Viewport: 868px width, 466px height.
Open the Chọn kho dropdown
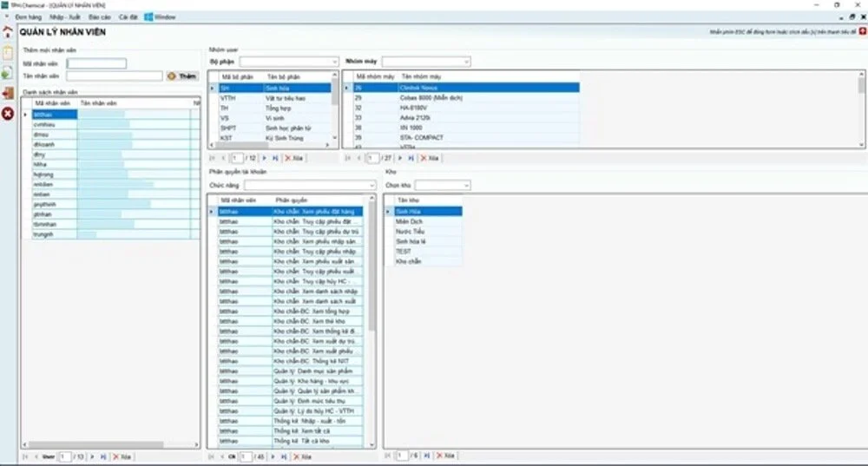pos(467,185)
